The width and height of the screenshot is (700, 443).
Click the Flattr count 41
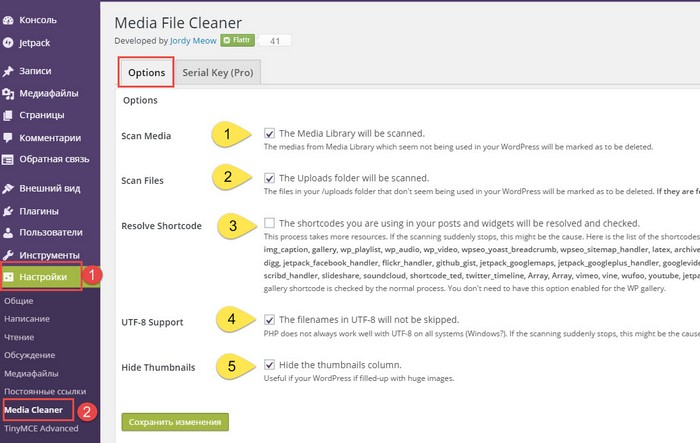[275, 41]
